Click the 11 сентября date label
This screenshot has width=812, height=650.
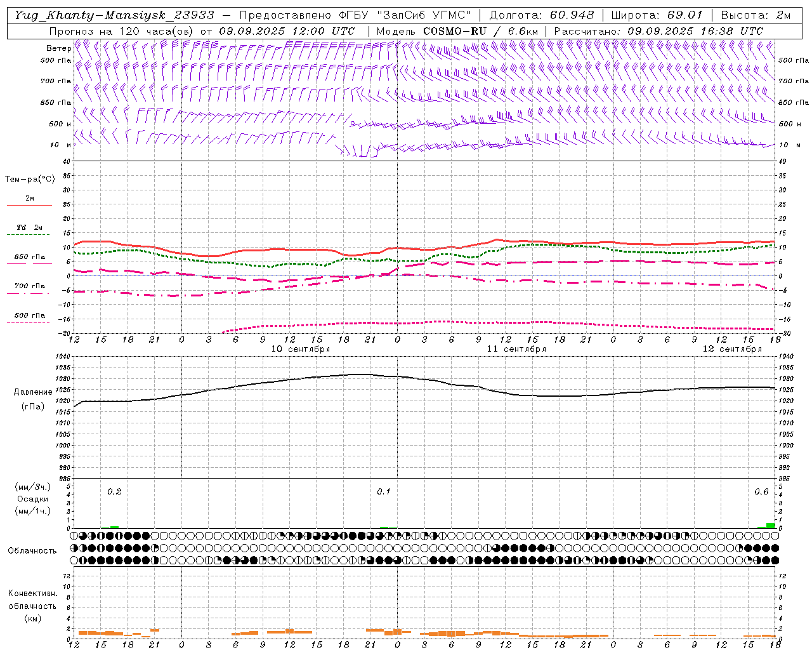coord(516,349)
